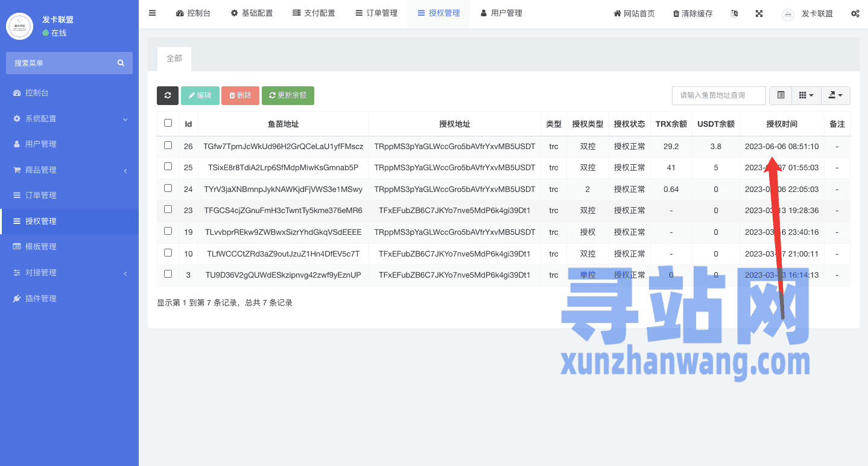The width and height of the screenshot is (868, 466).
Task: Open 订单管理 in the sidebar
Action: pos(40,196)
